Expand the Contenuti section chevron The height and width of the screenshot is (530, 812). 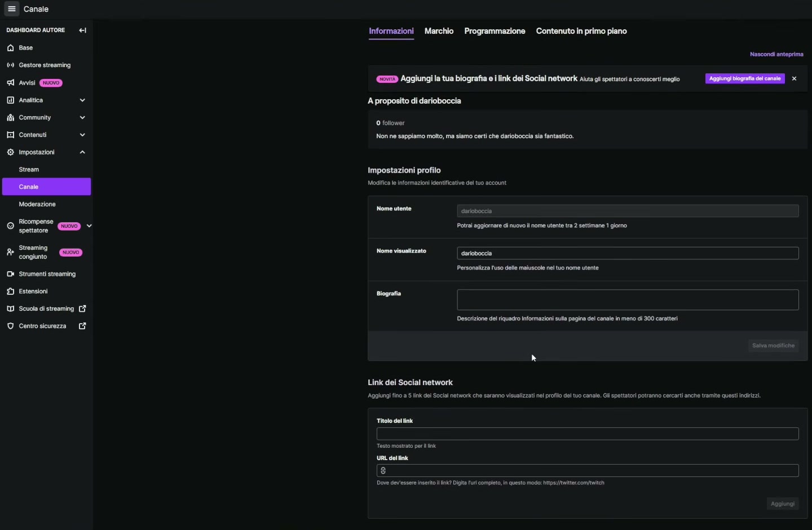coord(82,135)
